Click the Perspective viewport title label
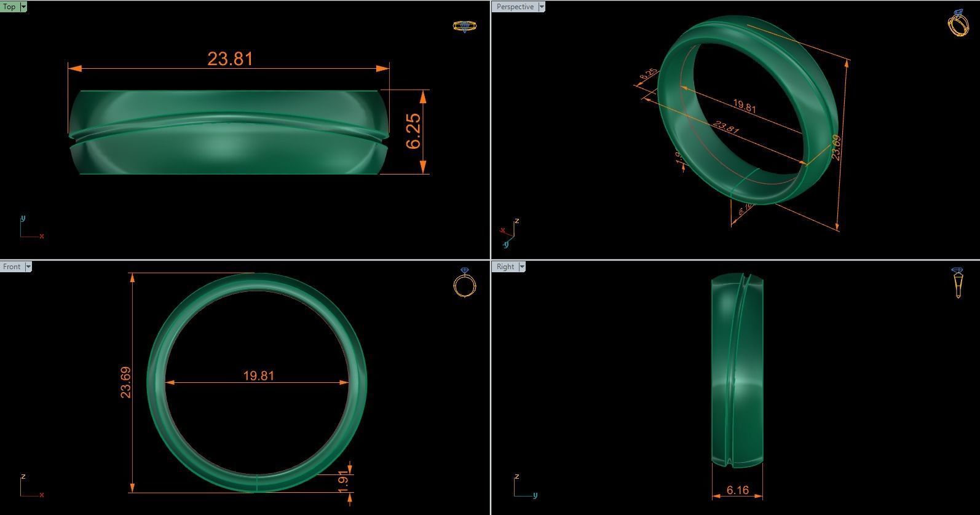 515,7
